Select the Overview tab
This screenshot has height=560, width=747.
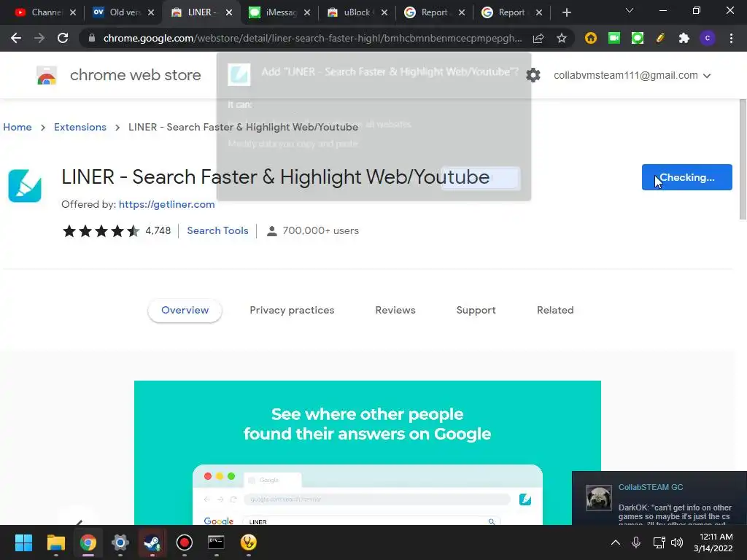(x=185, y=311)
